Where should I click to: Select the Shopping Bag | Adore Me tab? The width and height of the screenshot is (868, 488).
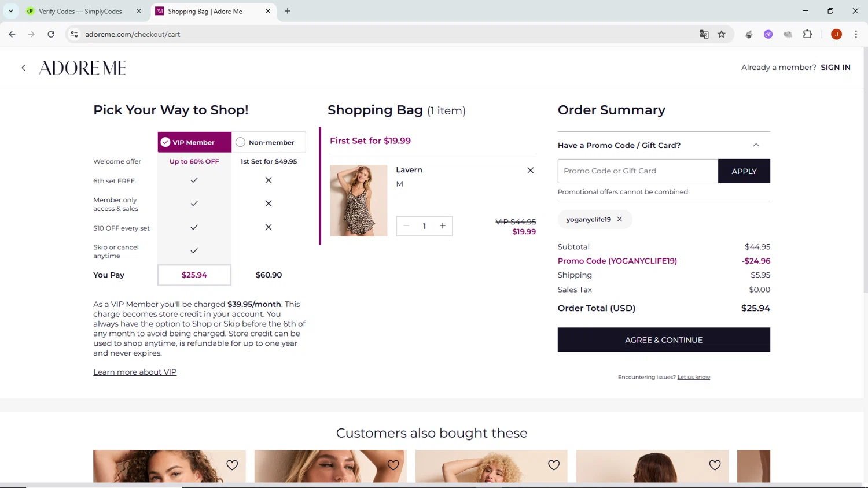[x=205, y=11]
